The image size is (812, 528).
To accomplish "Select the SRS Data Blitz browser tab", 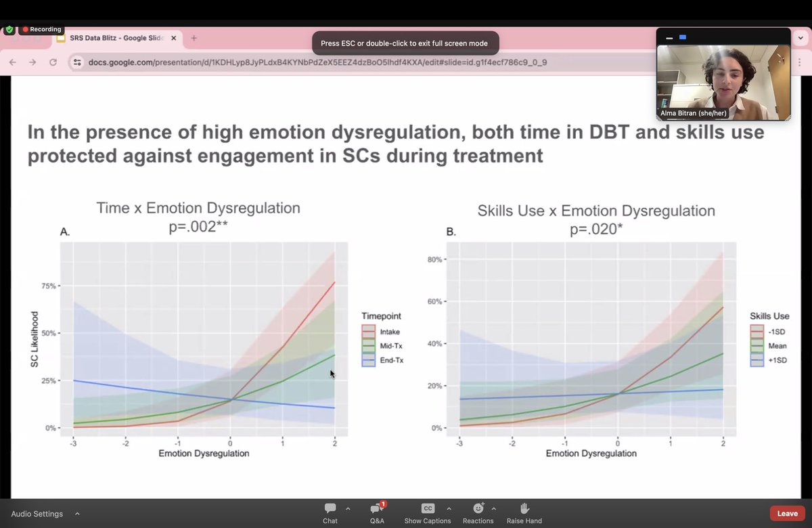I will [116, 39].
